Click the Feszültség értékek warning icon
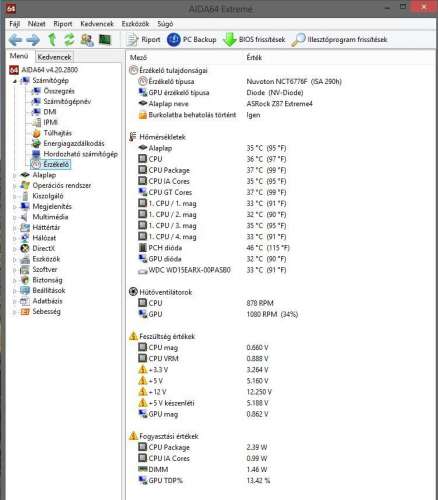 133,336
